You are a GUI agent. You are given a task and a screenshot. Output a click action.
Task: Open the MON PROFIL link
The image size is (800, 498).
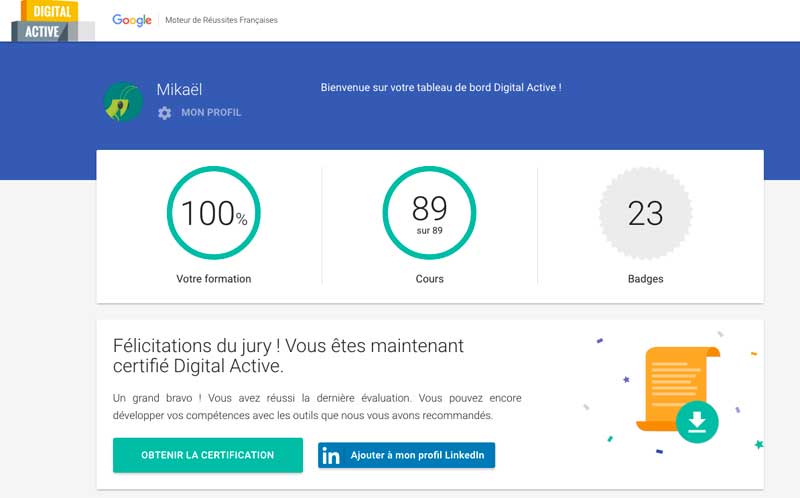(211, 112)
